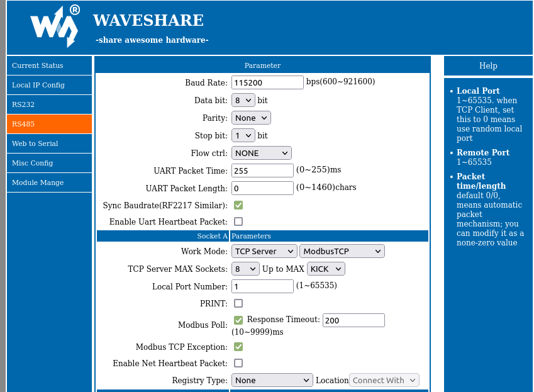The height and width of the screenshot is (392, 534).
Task: Open the Parity dropdown
Action: coord(251,118)
